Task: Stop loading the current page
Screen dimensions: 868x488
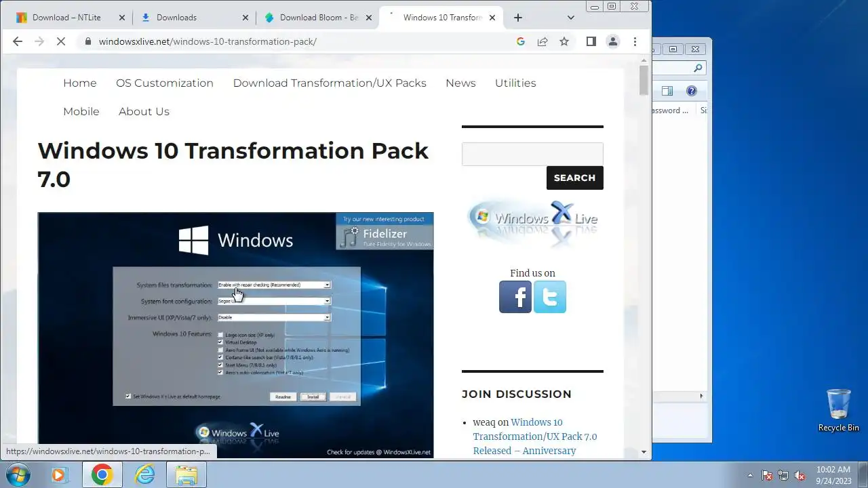Action: coord(60,41)
